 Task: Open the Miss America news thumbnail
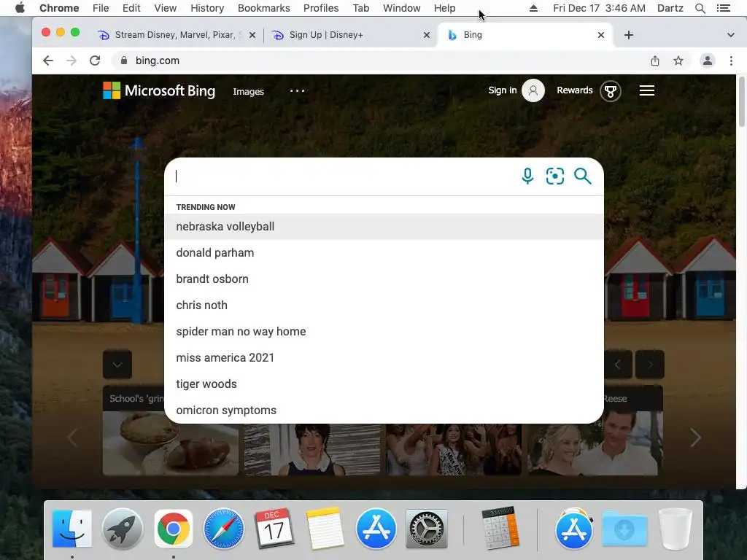click(454, 449)
